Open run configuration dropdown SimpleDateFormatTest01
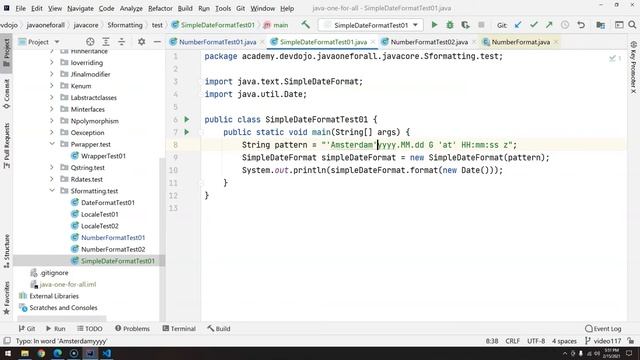This screenshot has height=360, width=640. click(x=371, y=25)
